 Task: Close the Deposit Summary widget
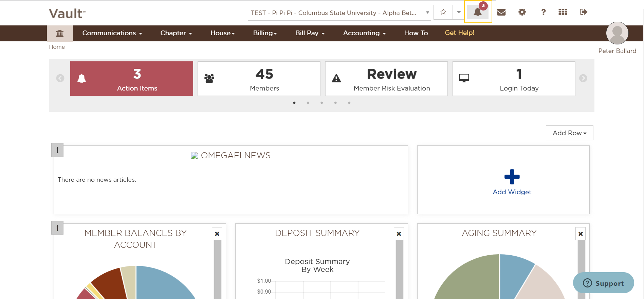[399, 234]
